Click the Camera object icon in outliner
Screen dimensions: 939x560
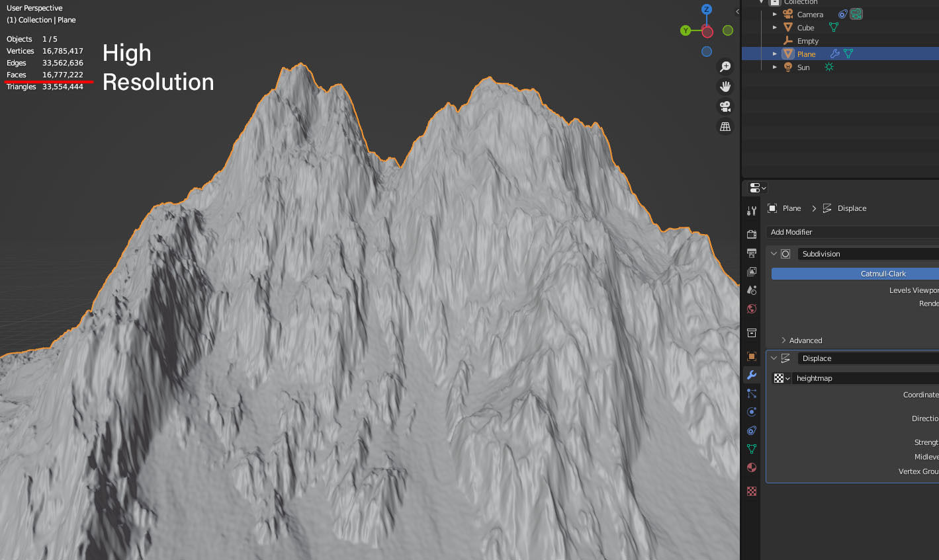point(788,14)
